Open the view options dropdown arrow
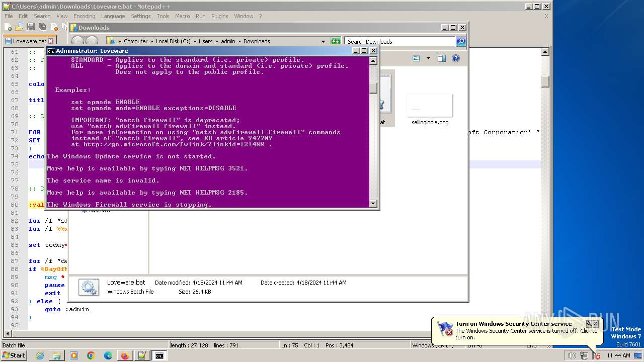This screenshot has width=644, height=362. [x=428, y=58]
